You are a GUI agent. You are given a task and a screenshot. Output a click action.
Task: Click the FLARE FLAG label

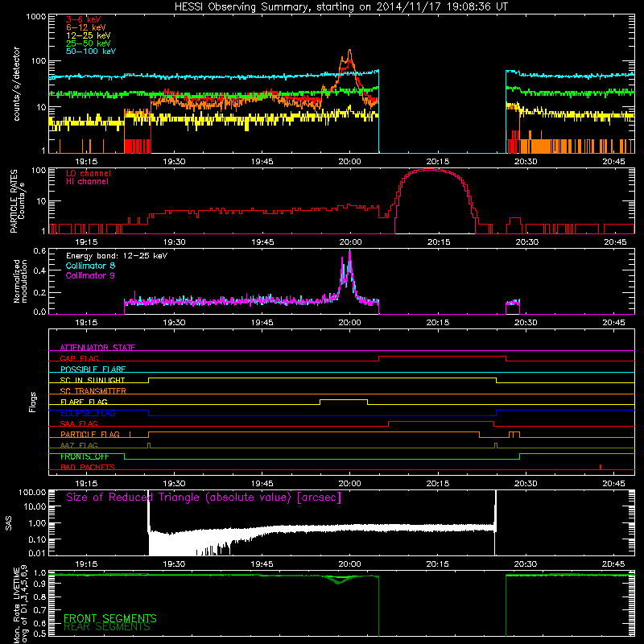click(84, 402)
